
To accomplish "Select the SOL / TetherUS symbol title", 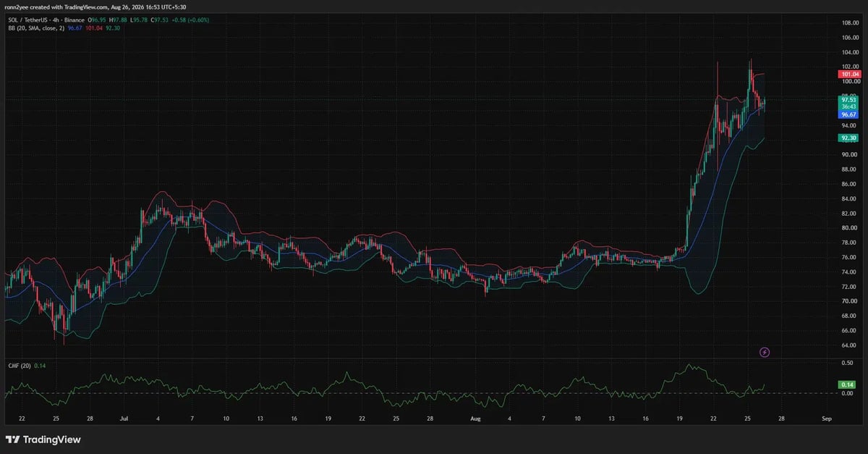I will point(27,20).
